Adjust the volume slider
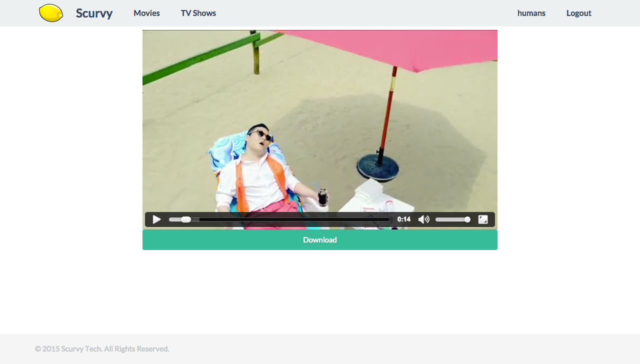The height and width of the screenshot is (364, 640). pos(453,219)
